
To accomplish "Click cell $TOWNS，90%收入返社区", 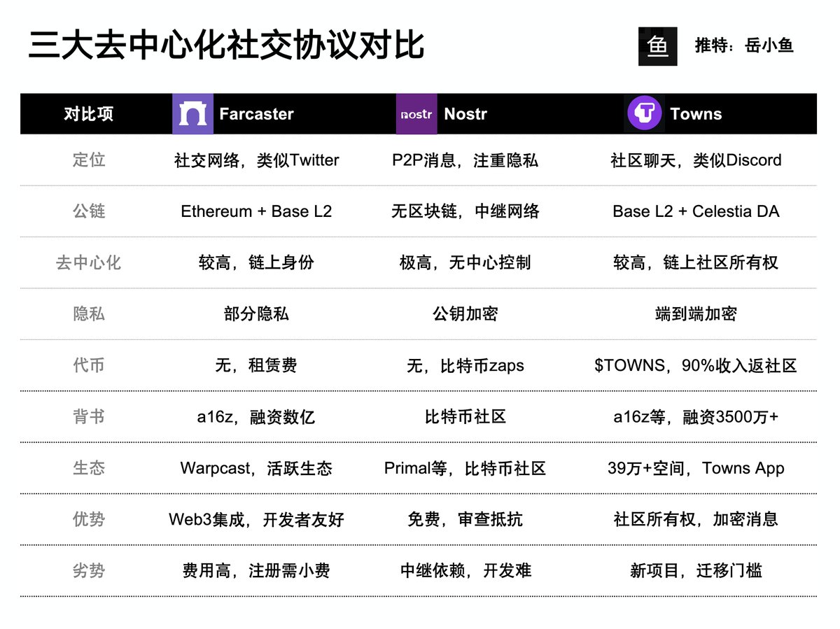I will click(x=696, y=365).
